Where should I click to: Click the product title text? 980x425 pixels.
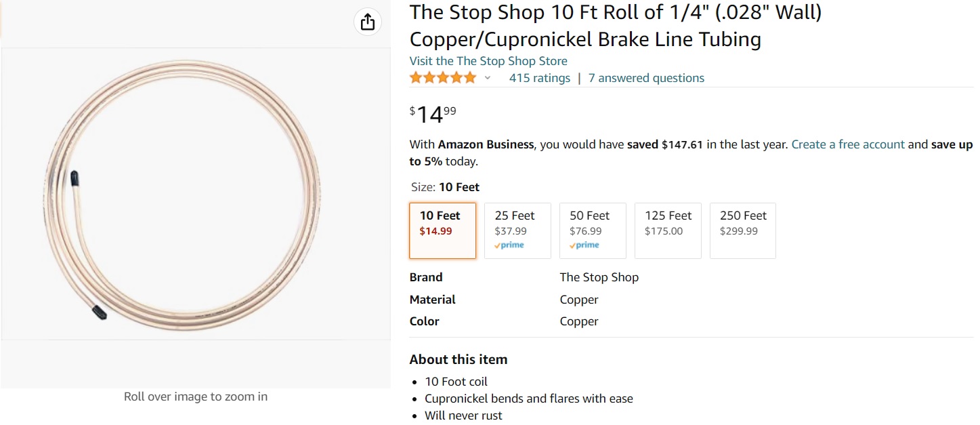click(x=615, y=26)
